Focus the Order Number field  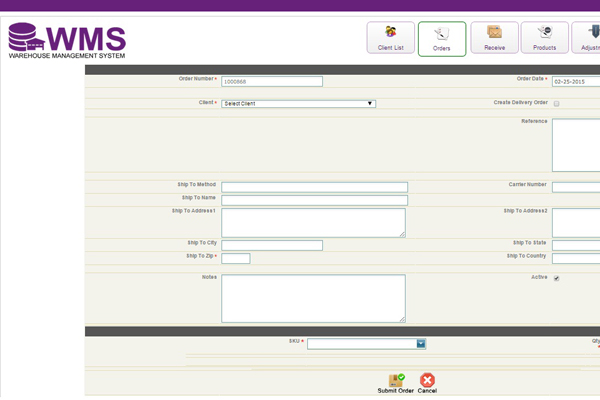pos(272,82)
